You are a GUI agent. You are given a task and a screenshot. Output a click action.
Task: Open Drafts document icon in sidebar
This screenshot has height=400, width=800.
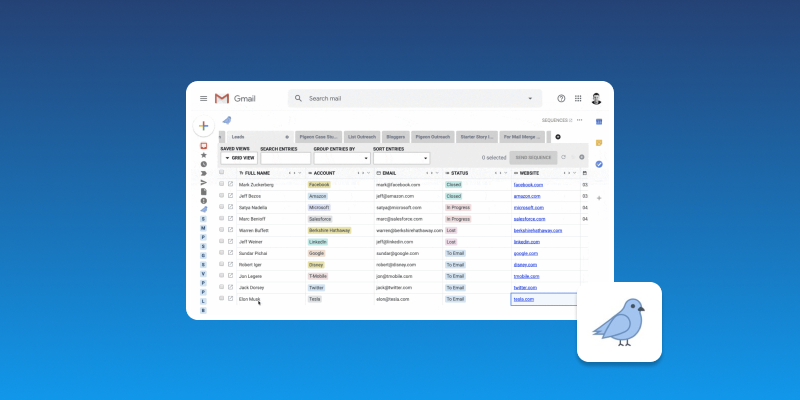(204, 192)
